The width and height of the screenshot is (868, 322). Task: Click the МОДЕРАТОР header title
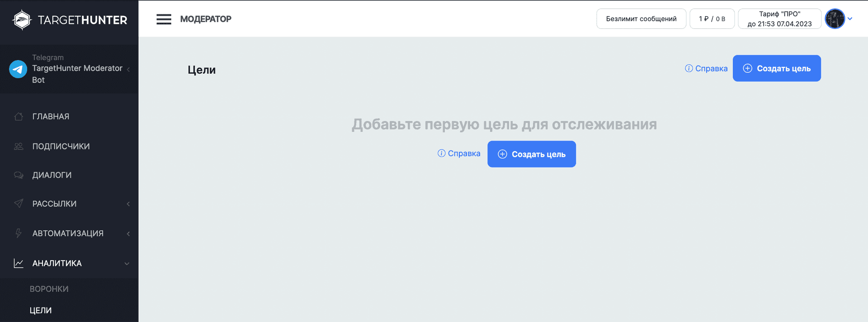pos(206,19)
